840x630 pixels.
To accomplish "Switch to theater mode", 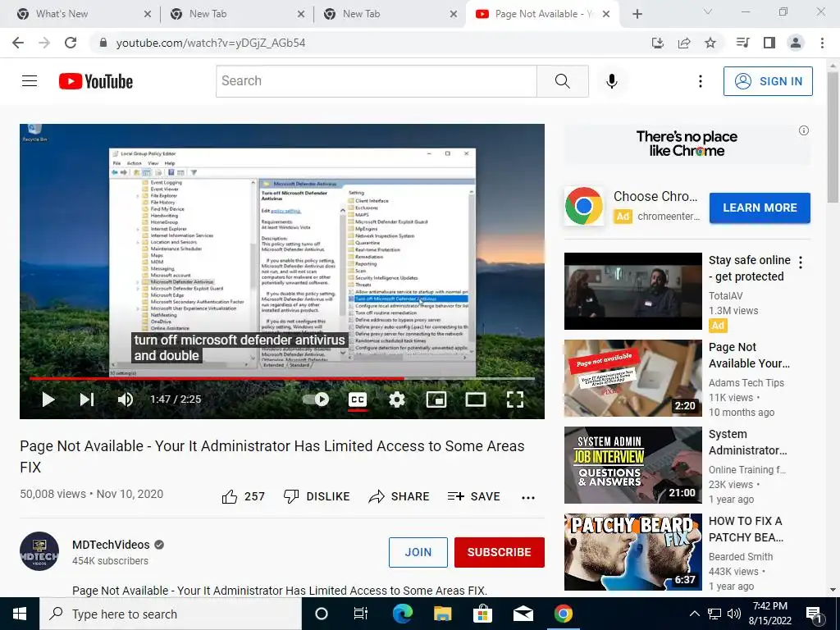I will 475,399.
